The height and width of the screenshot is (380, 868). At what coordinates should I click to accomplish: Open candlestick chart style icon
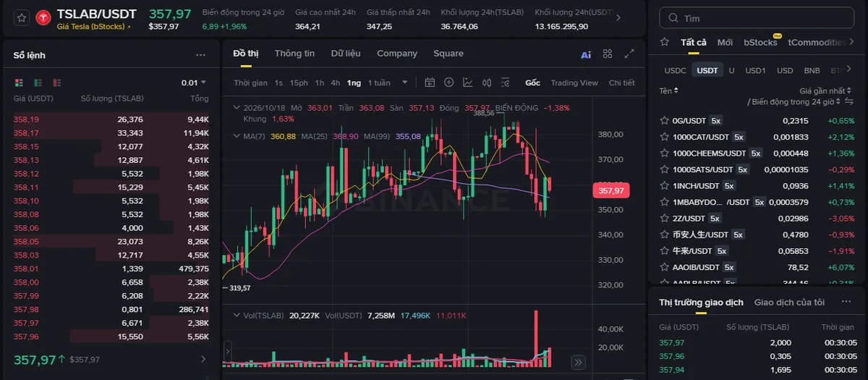pos(487,83)
